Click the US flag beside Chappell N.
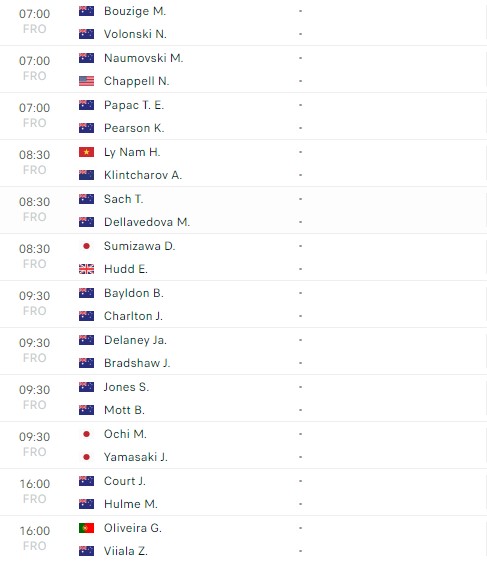 86,81
